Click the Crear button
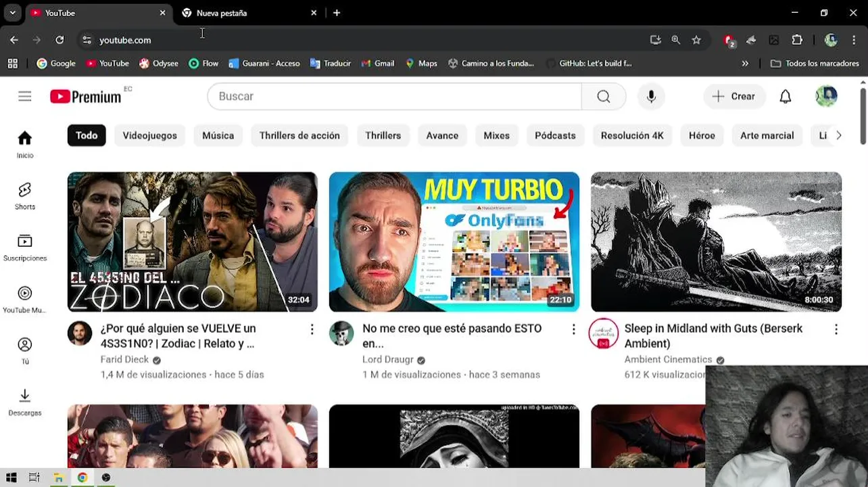 coord(734,97)
